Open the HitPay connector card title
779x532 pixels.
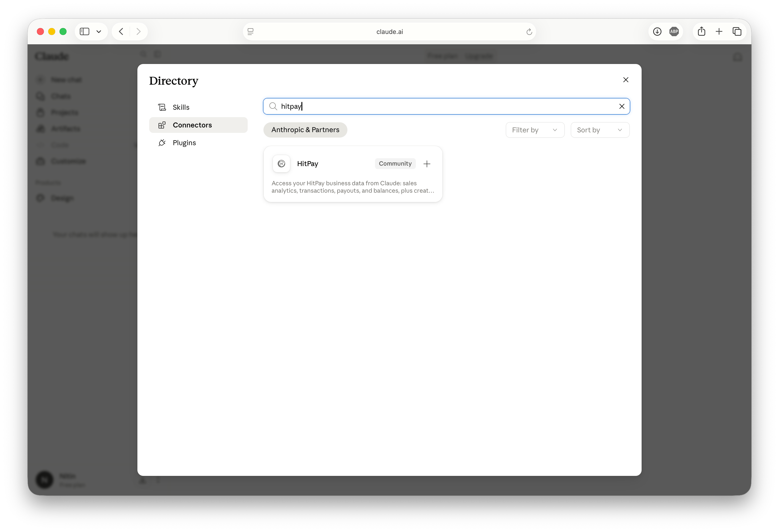[x=307, y=163]
